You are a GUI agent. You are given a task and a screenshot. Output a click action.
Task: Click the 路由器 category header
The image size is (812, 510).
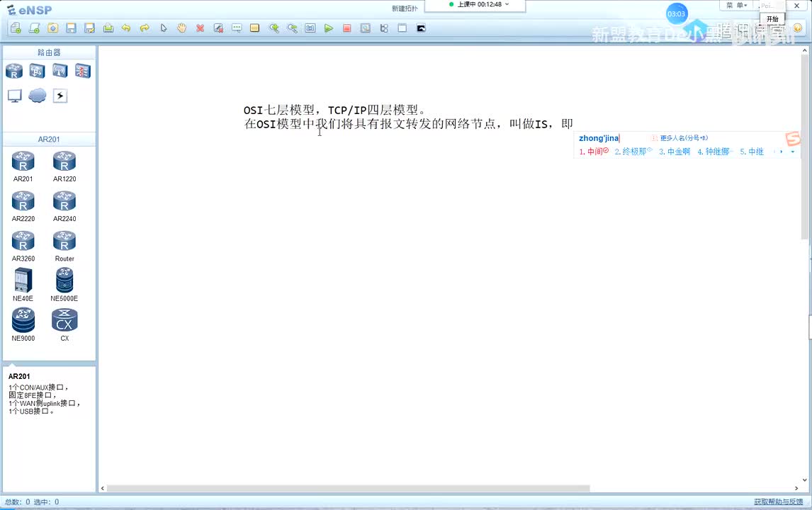pos(49,52)
